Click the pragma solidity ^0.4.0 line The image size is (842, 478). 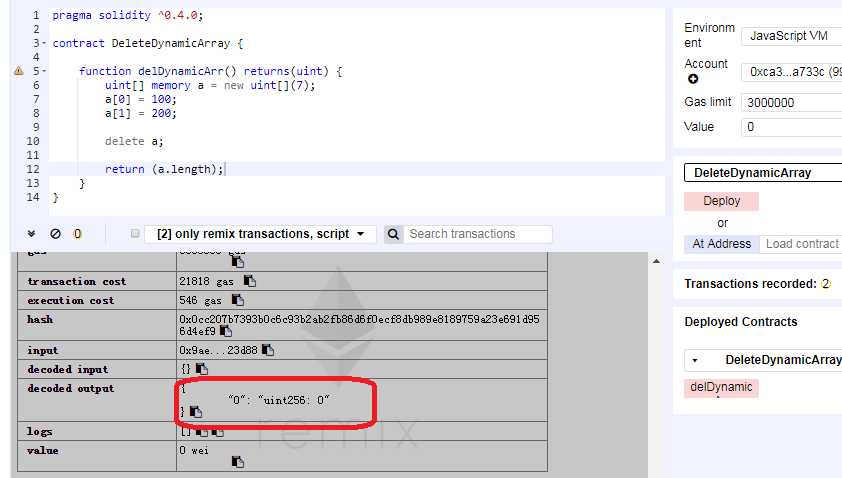[128, 15]
